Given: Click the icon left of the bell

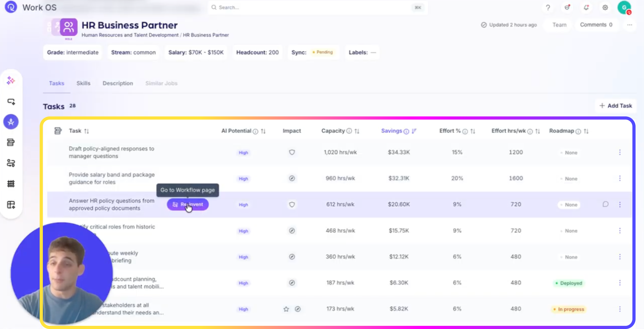Looking at the screenshot, I should tap(567, 8).
